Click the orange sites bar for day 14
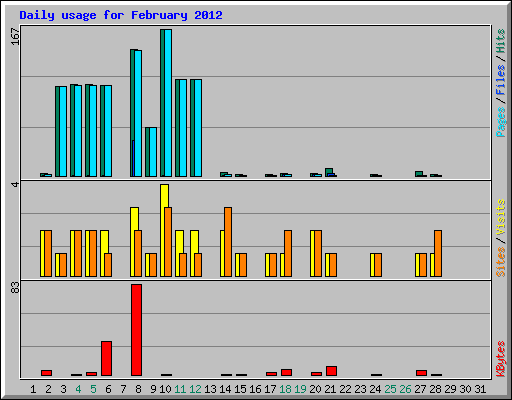The image size is (512, 400). [x=228, y=242]
